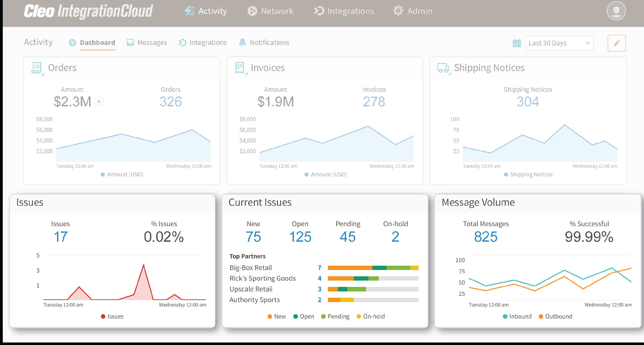Open the Network section via its icon
The height and width of the screenshot is (345, 644).
[252, 11]
